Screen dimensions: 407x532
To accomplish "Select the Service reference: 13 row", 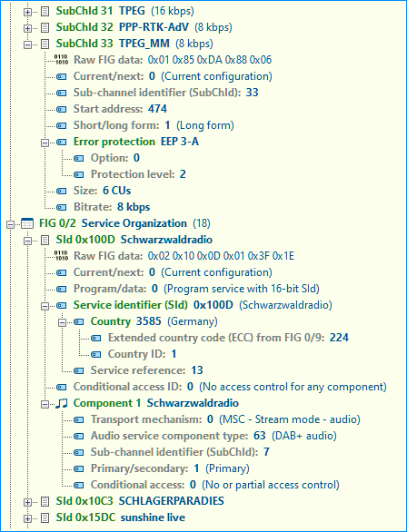I will (146, 370).
